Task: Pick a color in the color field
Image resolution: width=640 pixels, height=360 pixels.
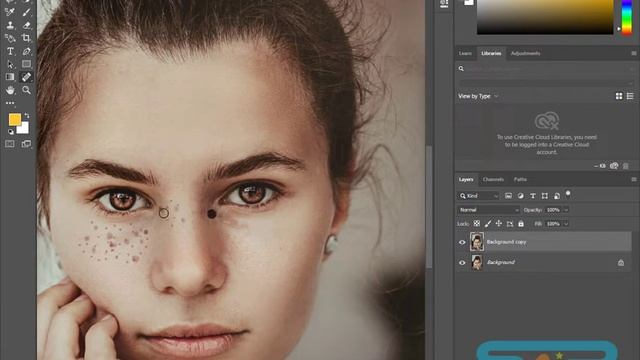Action: coord(545,17)
